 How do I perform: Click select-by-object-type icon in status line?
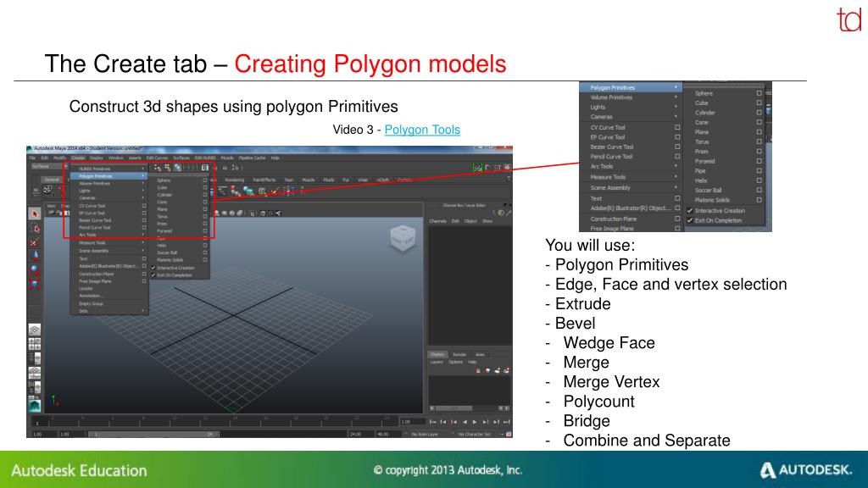point(168,167)
